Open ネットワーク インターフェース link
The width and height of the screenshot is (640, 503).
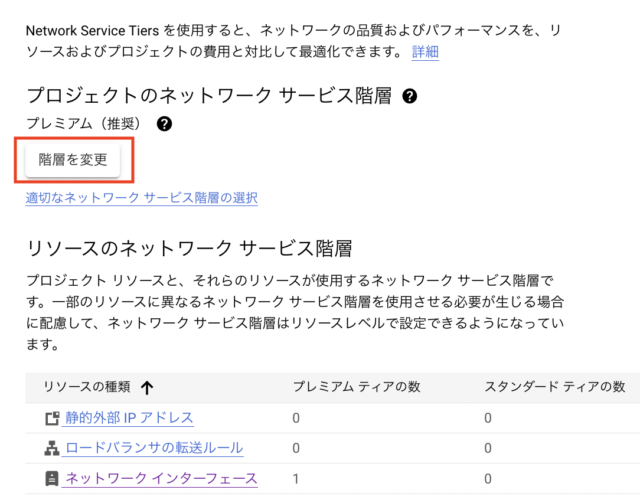[x=160, y=479]
